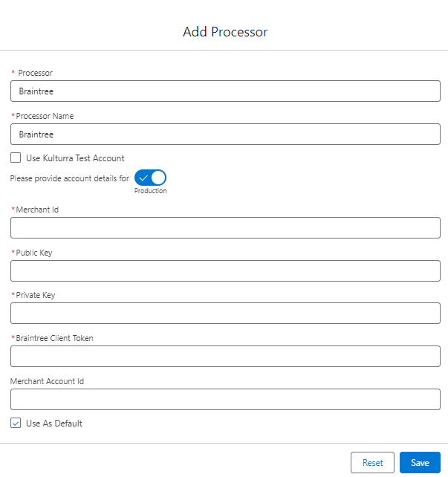
Task: Click the "Use Kulturra Test Account" label text
Action: [x=75, y=158]
